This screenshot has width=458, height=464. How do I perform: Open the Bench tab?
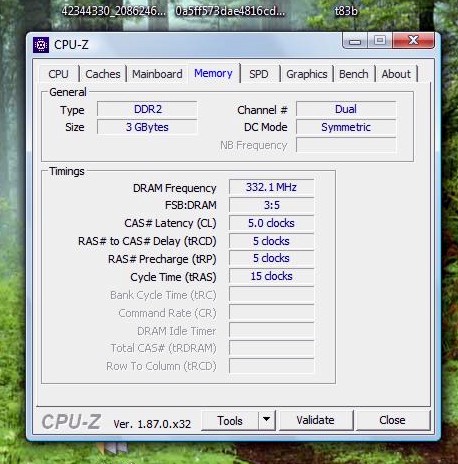coord(354,74)
